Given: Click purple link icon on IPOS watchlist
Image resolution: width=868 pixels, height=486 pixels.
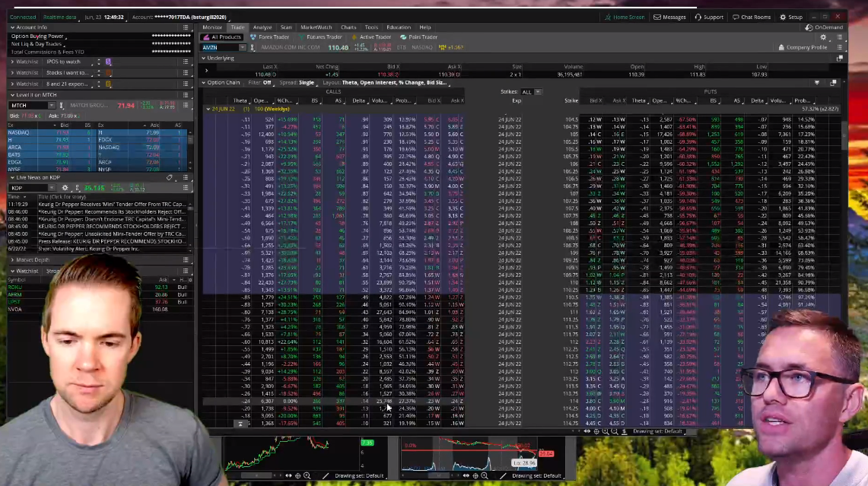Looking at the screenshot, I should [x=109, y=62].
